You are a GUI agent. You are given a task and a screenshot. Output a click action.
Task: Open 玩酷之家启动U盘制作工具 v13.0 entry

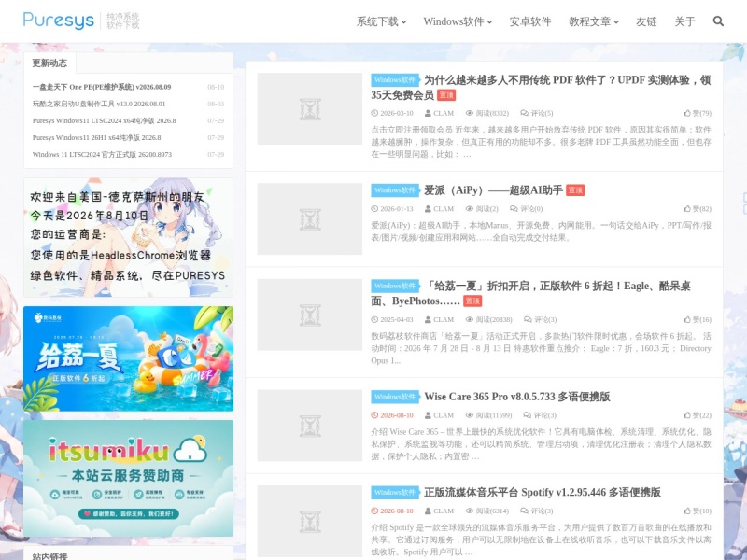[99, 104]
